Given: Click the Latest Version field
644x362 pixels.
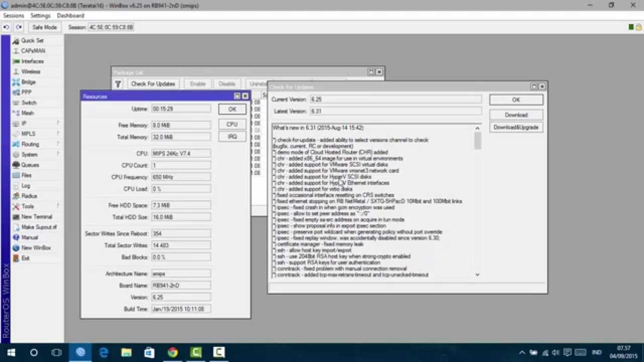Looking at the screenshot, I should [x=395, y=111].
